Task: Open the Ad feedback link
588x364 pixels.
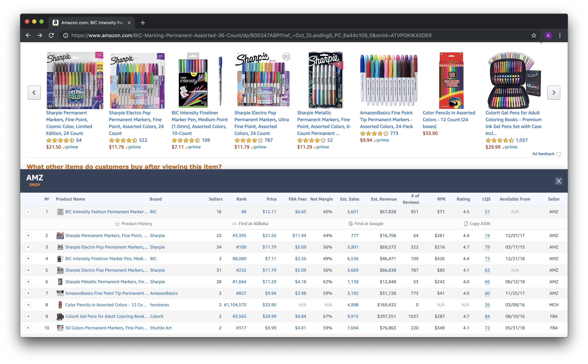Action: 543,154
